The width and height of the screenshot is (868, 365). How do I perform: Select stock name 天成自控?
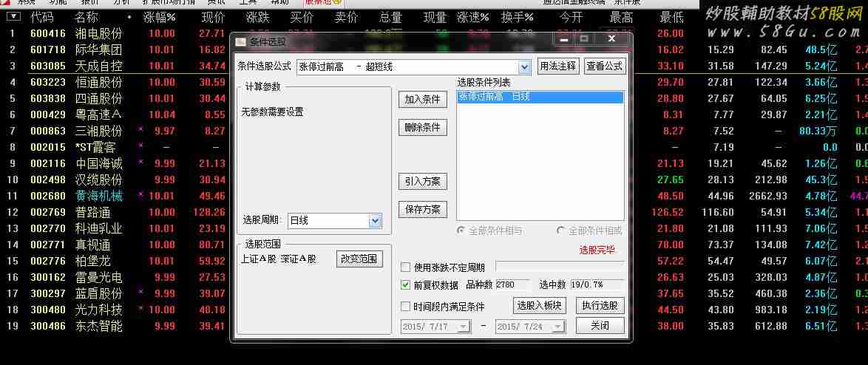point(98,66)
